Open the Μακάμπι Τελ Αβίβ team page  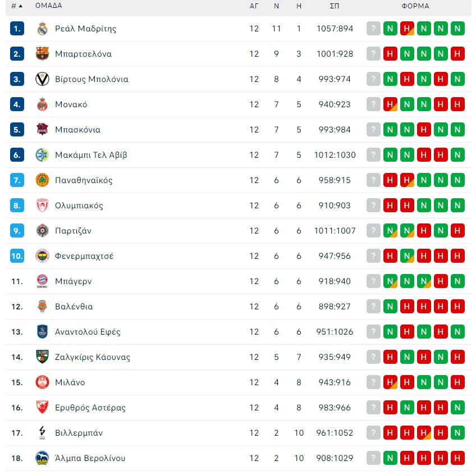[x=91, y=155]
